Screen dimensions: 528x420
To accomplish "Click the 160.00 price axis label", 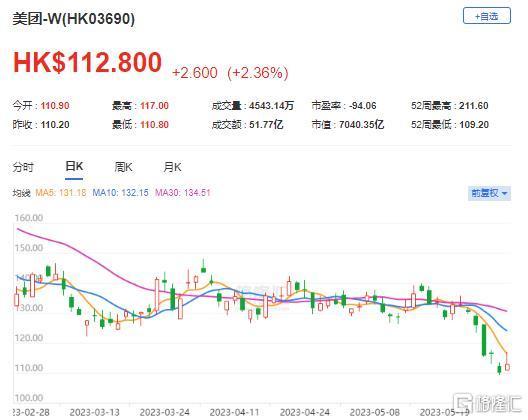I will coord(29,218).
